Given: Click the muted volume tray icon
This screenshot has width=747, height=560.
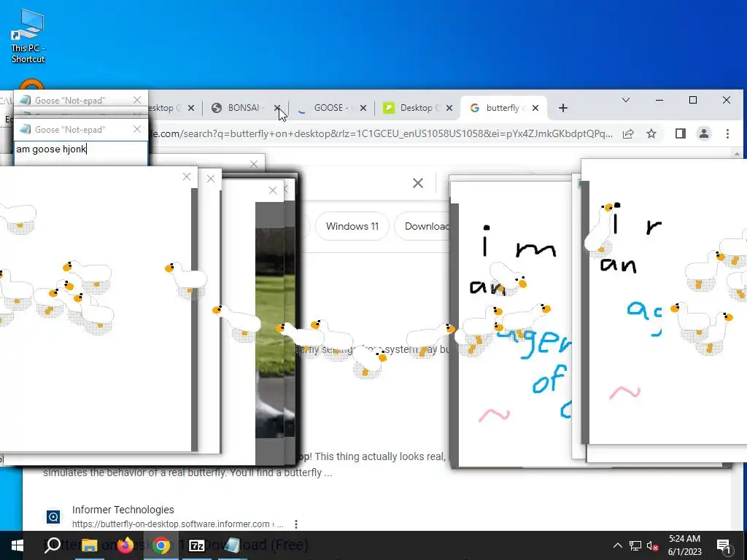Looking at the screenshot, I should tap(652, 545).
